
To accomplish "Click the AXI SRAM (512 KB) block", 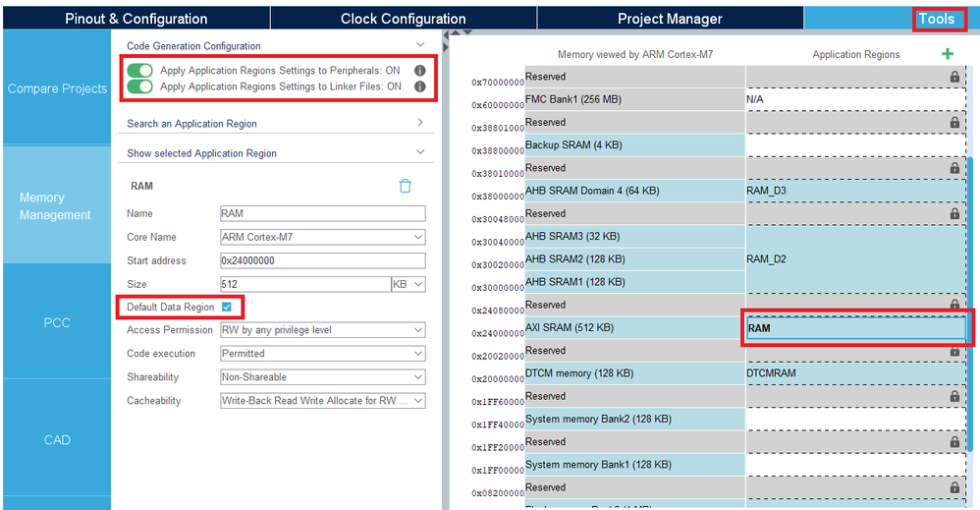I will 634,328.
